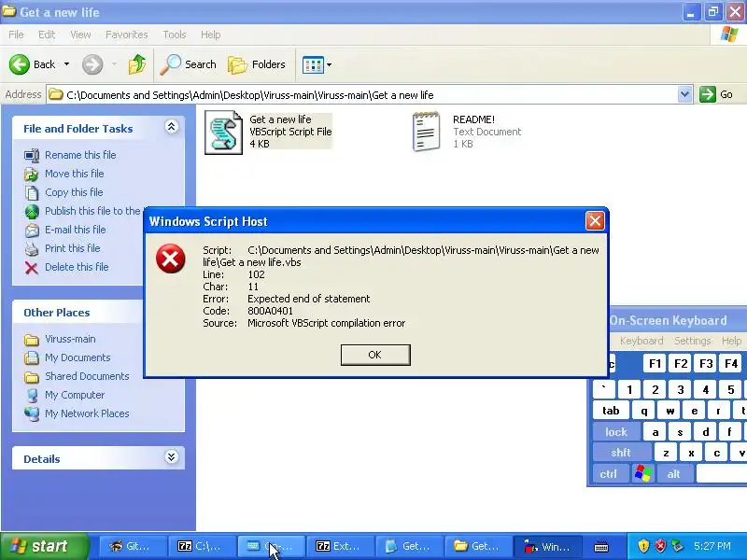Click the envelope E-mail icon
This screenshot has height=560, width=747.
[32, 230]
